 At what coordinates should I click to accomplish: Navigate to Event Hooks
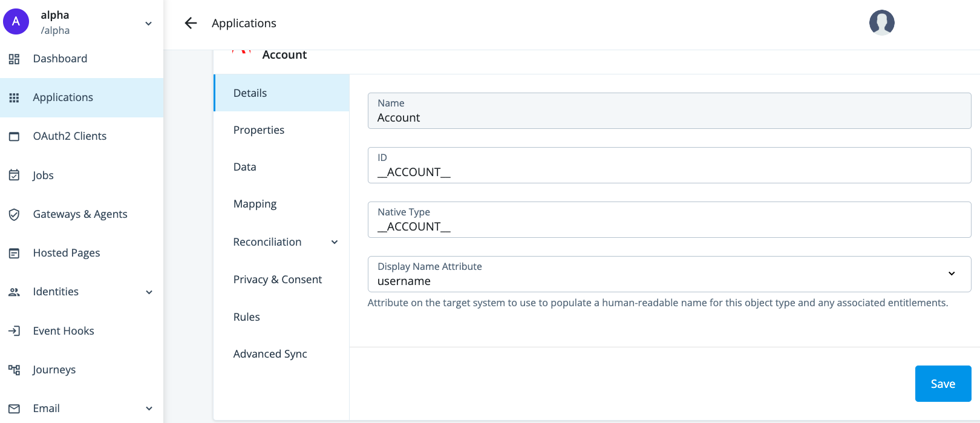click(82, 331)
